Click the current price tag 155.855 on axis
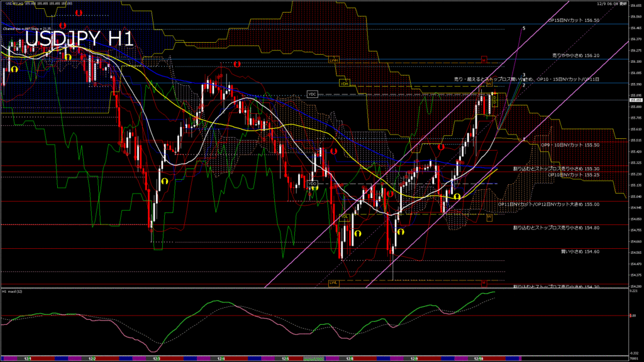644x362 pixels. (635, 100)
